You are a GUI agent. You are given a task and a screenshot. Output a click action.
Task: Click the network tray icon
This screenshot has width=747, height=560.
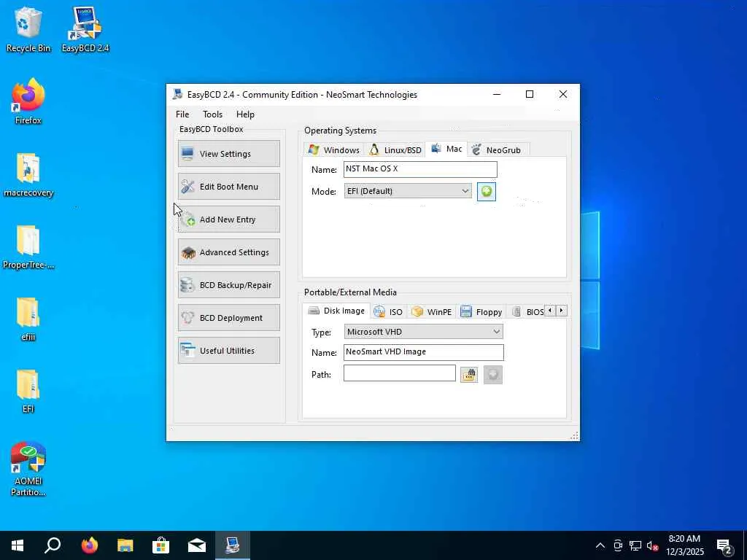[x=635, y=545]
